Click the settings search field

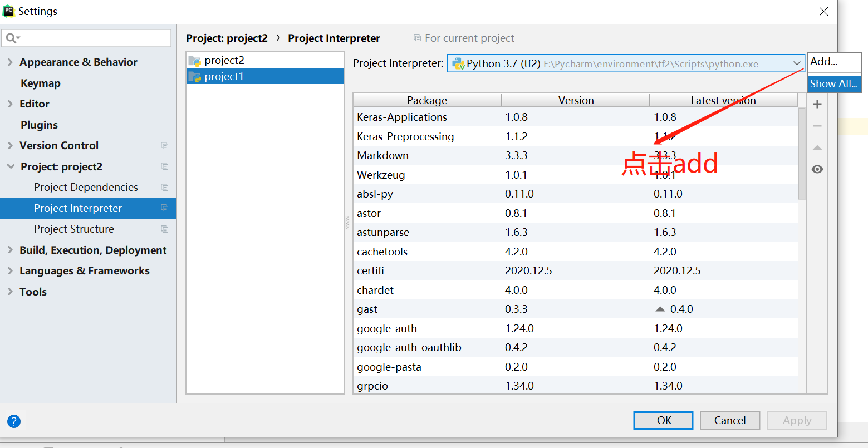(86, 38)
